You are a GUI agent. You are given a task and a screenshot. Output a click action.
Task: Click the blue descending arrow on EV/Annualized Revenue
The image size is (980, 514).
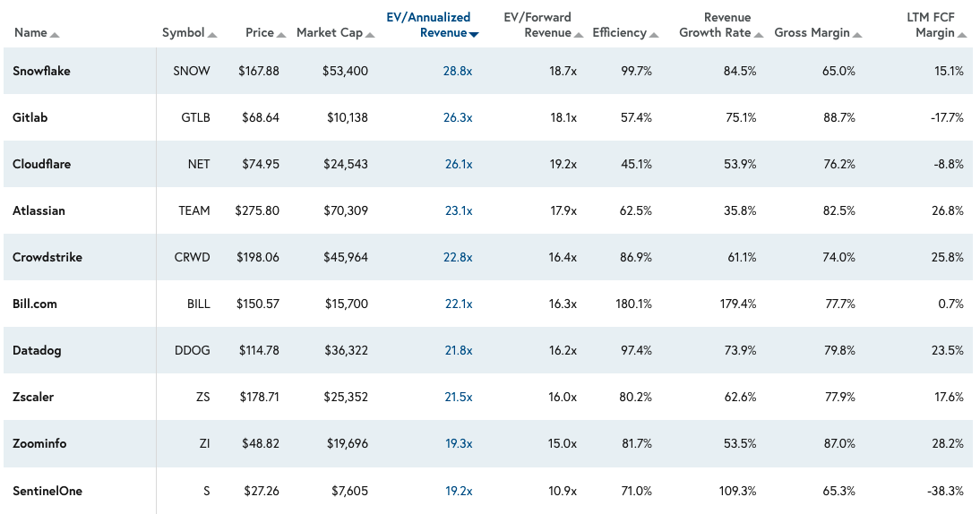[474, 34]
